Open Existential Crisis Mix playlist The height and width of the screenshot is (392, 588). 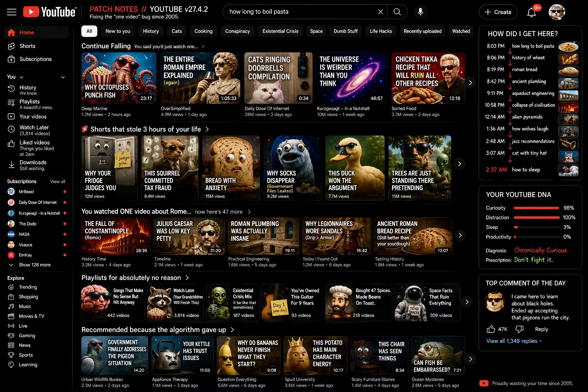[233, 302]
